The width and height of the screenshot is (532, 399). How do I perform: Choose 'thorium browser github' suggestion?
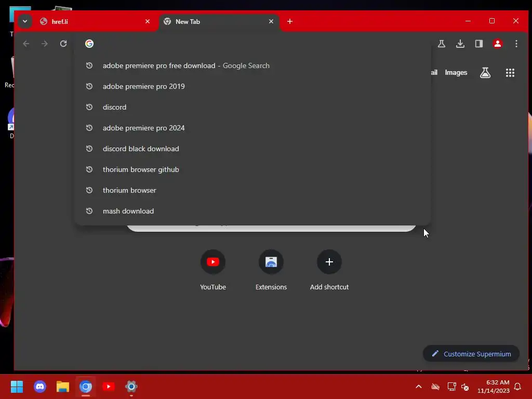tap(253, 169)
